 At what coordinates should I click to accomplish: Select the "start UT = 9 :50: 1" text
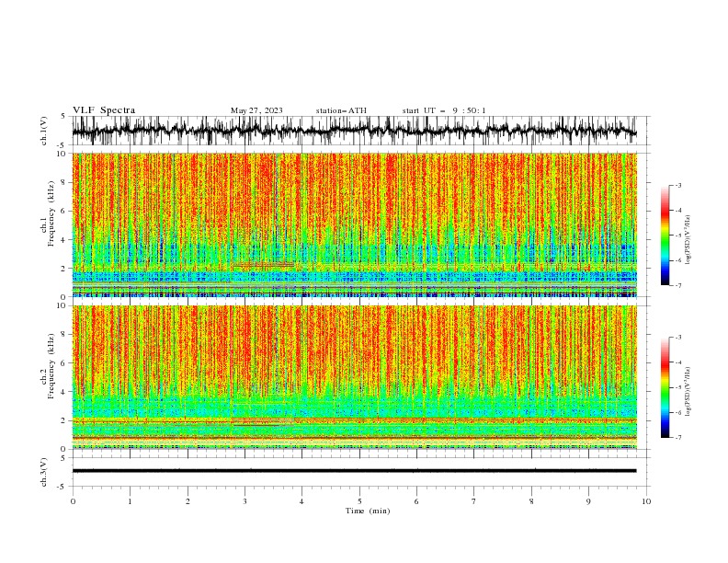pyautogui.click(x=444, y=110)
